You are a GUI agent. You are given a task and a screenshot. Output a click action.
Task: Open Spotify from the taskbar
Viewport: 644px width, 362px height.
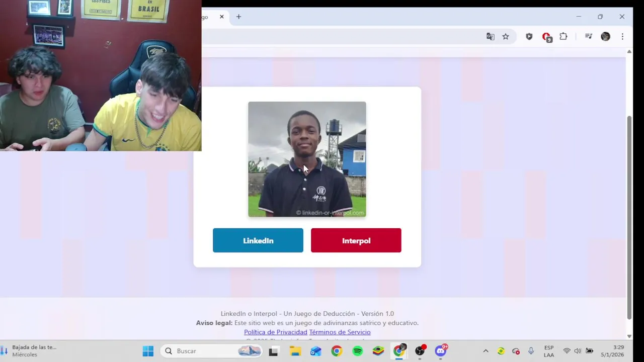pyautogui.click(x=358, y=351)
